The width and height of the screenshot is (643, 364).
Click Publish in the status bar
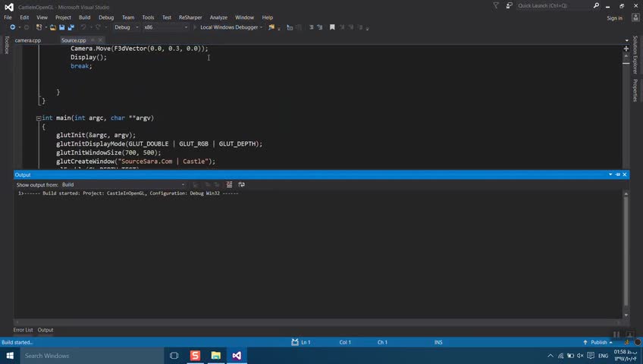(x=598, y=342)
